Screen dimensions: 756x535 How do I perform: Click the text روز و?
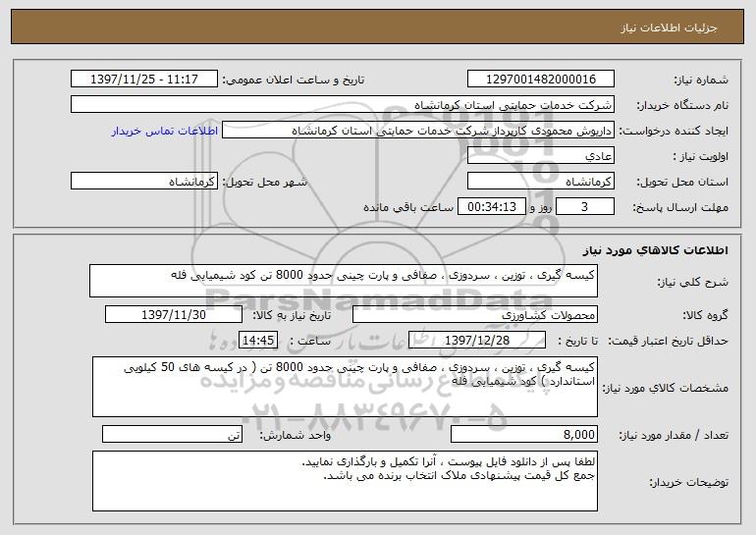pos(540,207)
